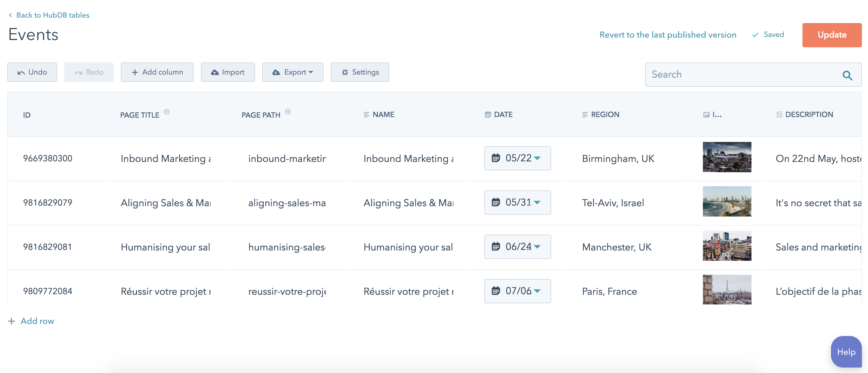Undo the last table change
The image size is (868, 373).
coord(32,72)
